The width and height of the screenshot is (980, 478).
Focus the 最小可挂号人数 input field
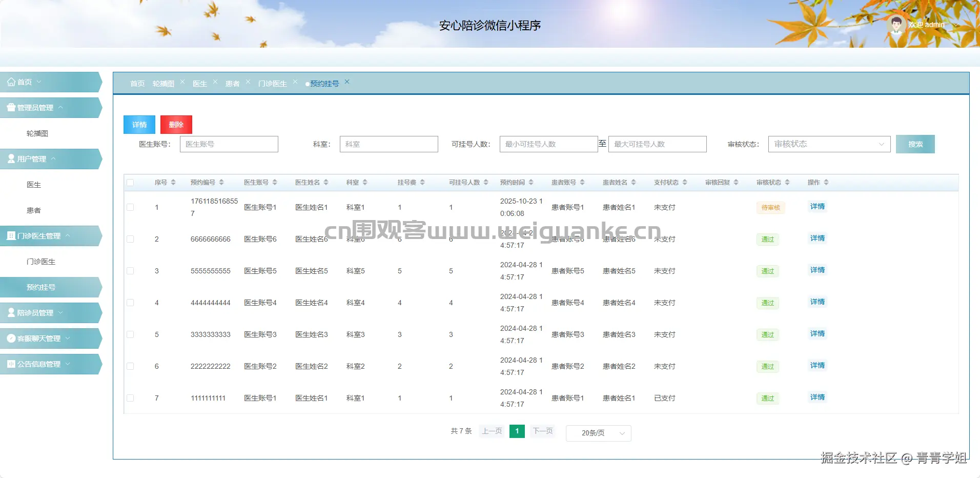[549, 144]
